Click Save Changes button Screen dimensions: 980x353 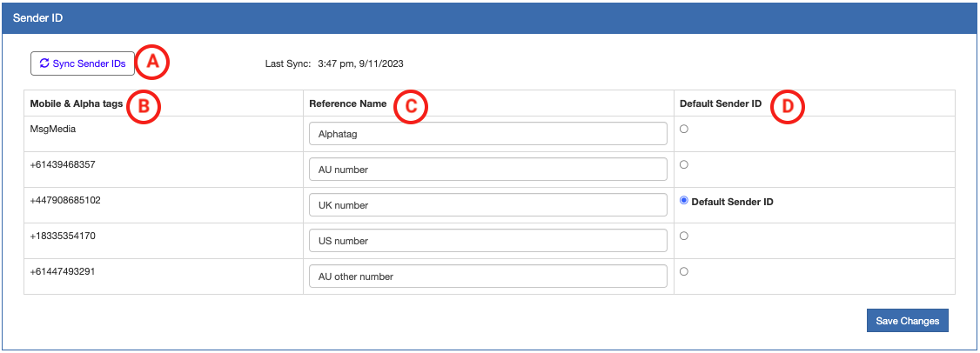coord(908,321)
